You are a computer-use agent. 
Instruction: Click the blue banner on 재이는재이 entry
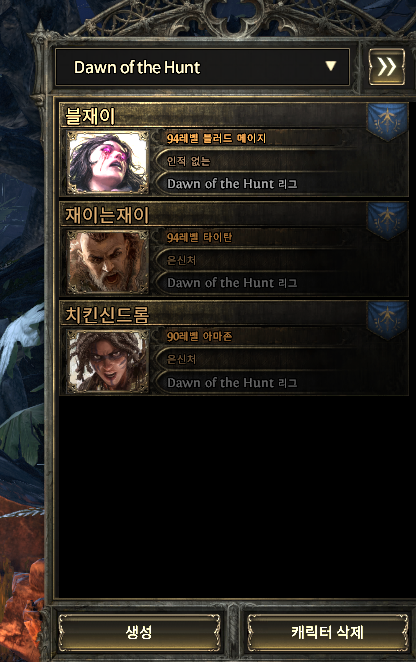click(x=387, y=220)
